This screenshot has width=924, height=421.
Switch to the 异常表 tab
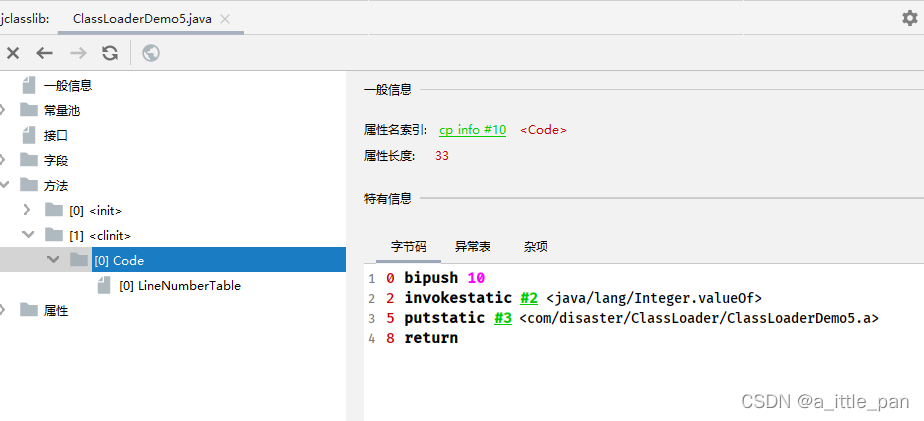473,246
